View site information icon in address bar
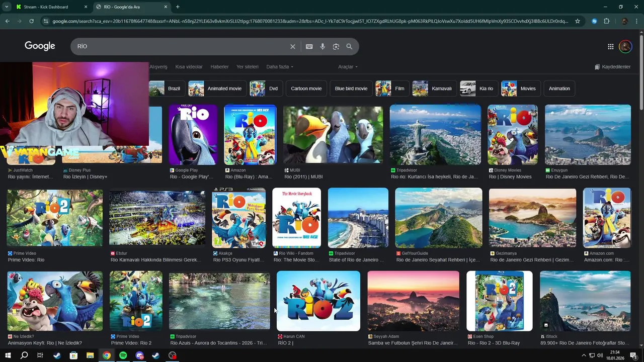 pos(46,21)
